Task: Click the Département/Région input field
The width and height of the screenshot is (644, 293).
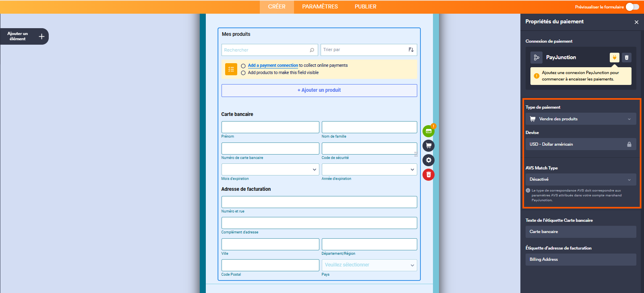Action: click(x=369, y=244)
